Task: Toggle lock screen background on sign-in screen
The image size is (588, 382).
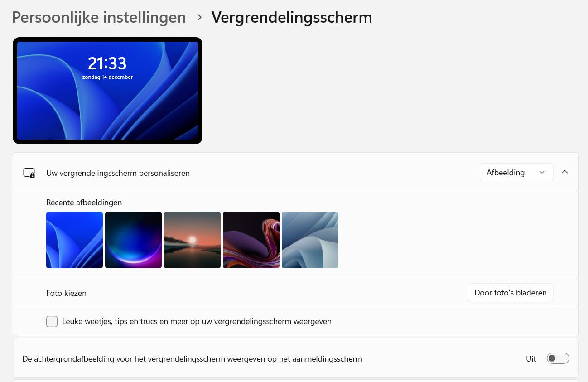Action: 558,358
